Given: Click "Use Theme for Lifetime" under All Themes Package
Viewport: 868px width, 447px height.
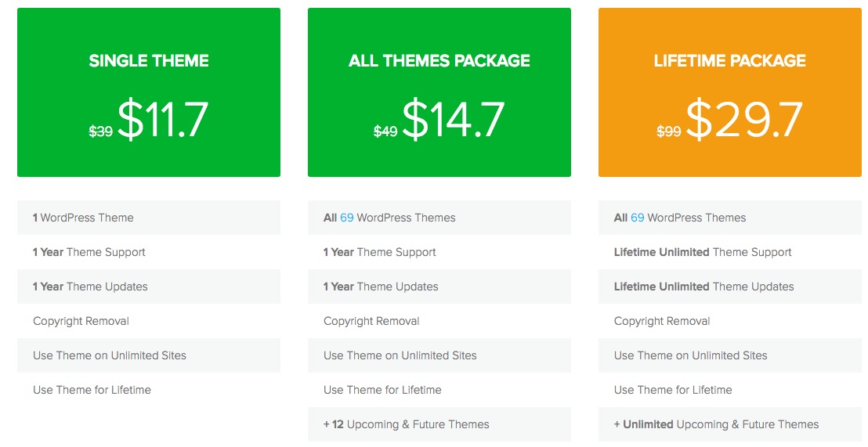Looking at the screenshot, I should click(382, 390).
